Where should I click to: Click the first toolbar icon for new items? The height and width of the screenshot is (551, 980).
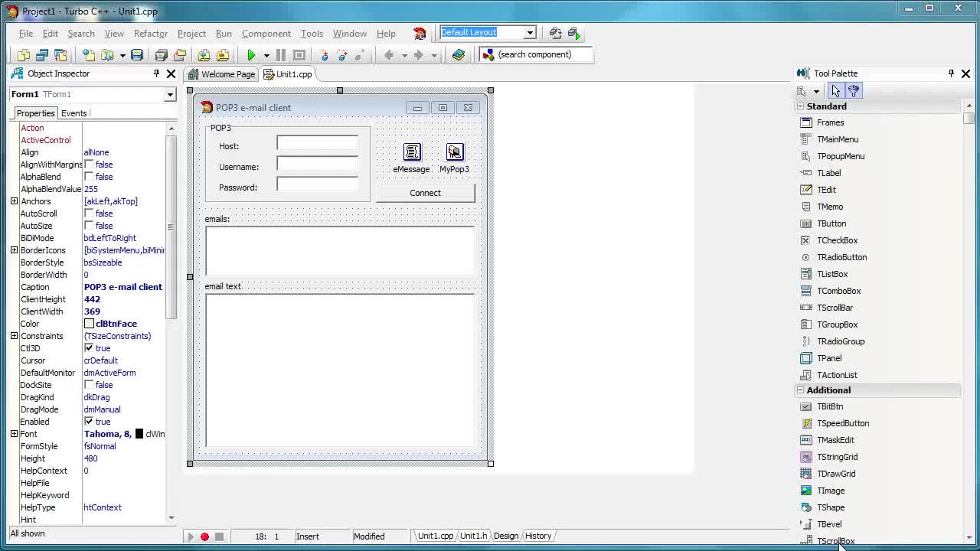pos(24,55)
